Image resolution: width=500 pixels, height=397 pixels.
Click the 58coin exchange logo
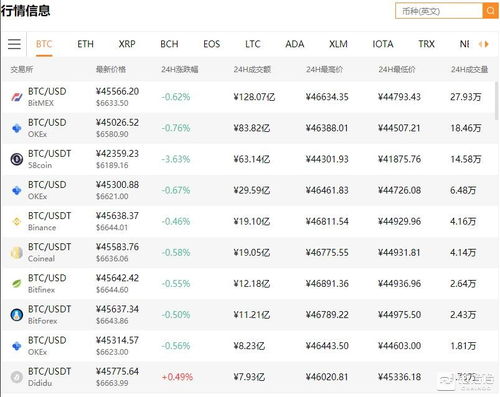(x=17, y=159)
